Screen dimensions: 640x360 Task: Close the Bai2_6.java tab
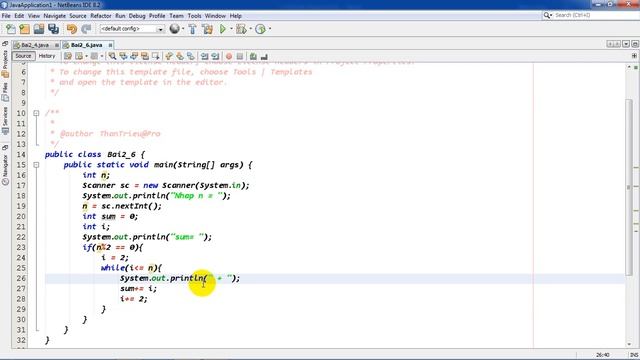pyautogui.click(x=110, y=45)
